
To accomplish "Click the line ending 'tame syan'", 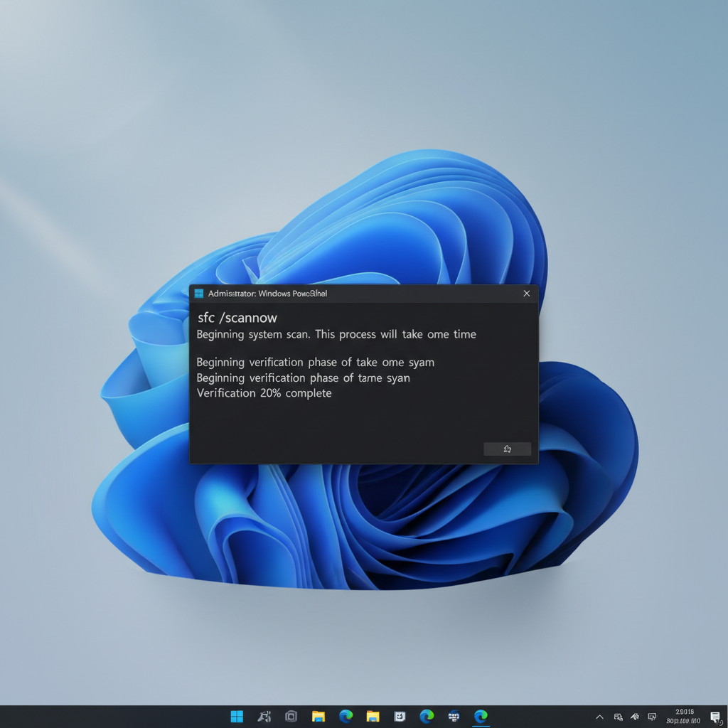I will tap(303, 378).
